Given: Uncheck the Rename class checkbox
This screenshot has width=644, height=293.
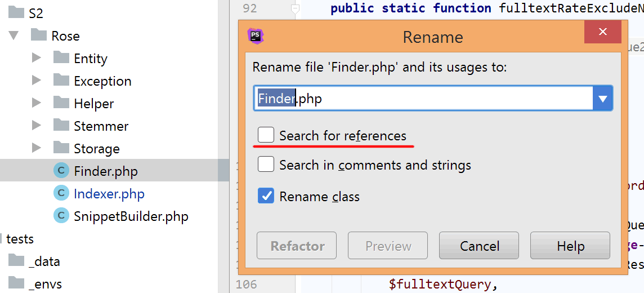Looking at the screenshot, I should point(266,196).
